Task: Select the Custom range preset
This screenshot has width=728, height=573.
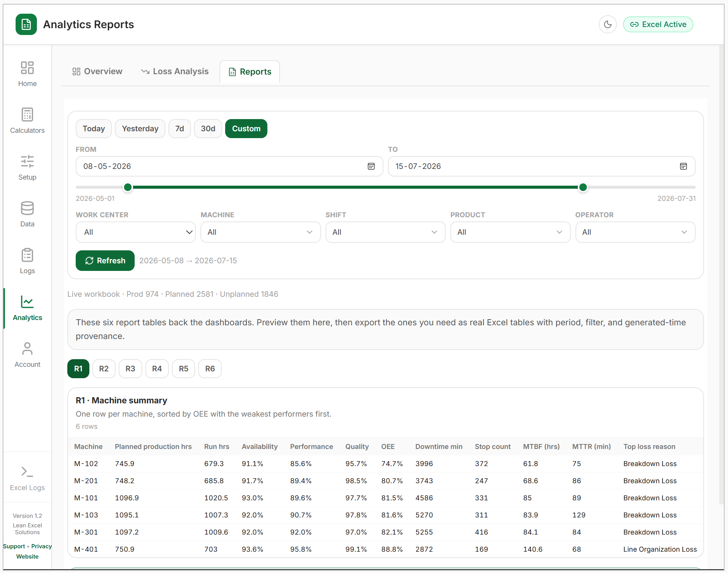Action: (246, 129)
